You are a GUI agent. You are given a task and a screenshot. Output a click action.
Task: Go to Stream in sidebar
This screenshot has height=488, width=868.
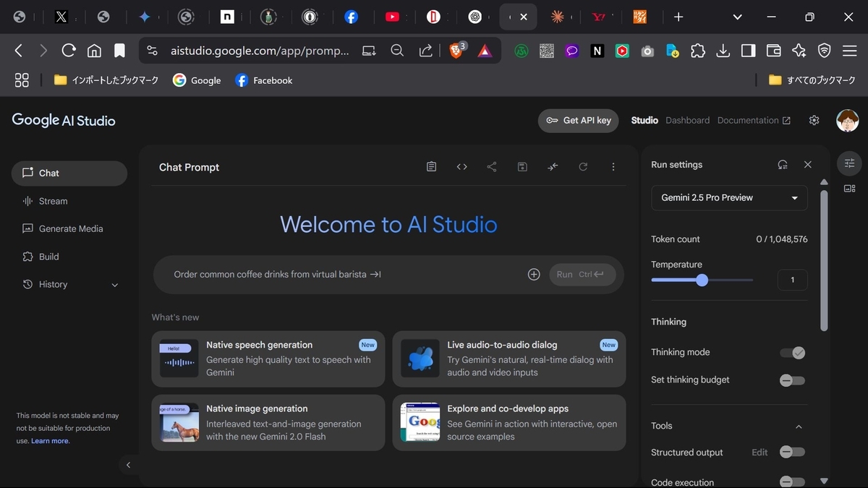click(69, 201)
